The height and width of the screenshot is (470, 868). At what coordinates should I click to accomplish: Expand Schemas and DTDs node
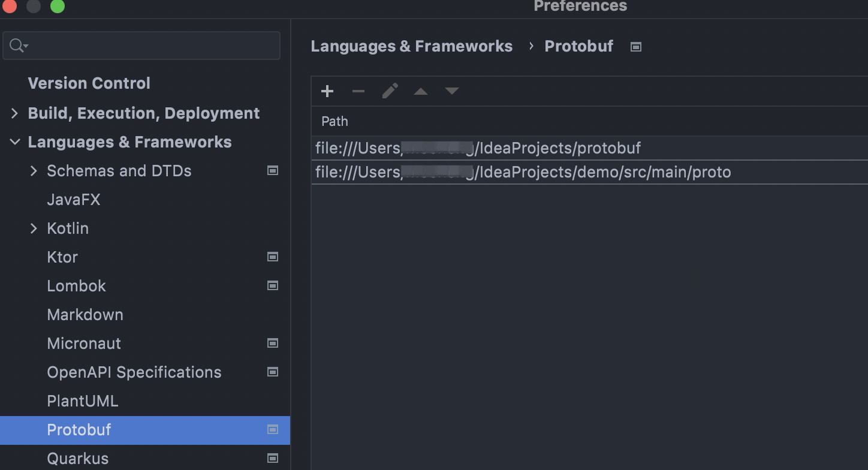pyautogui.click(x=34, y=170)
